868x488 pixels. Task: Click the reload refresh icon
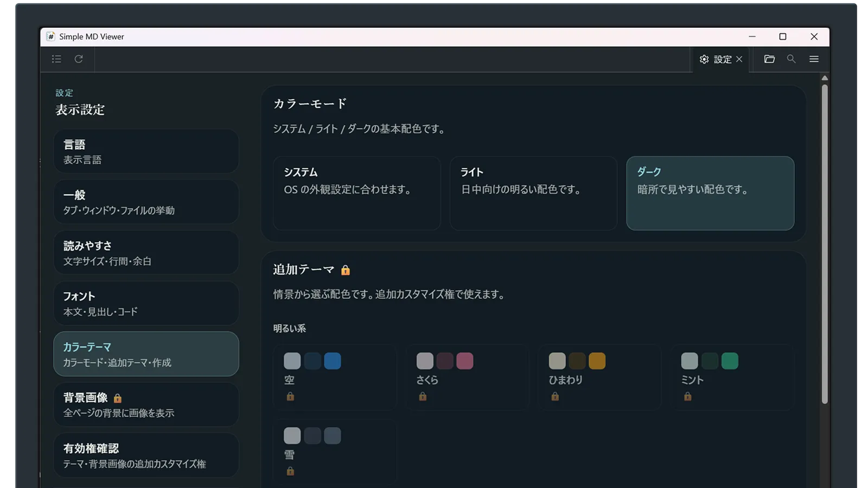pos(79,59)
